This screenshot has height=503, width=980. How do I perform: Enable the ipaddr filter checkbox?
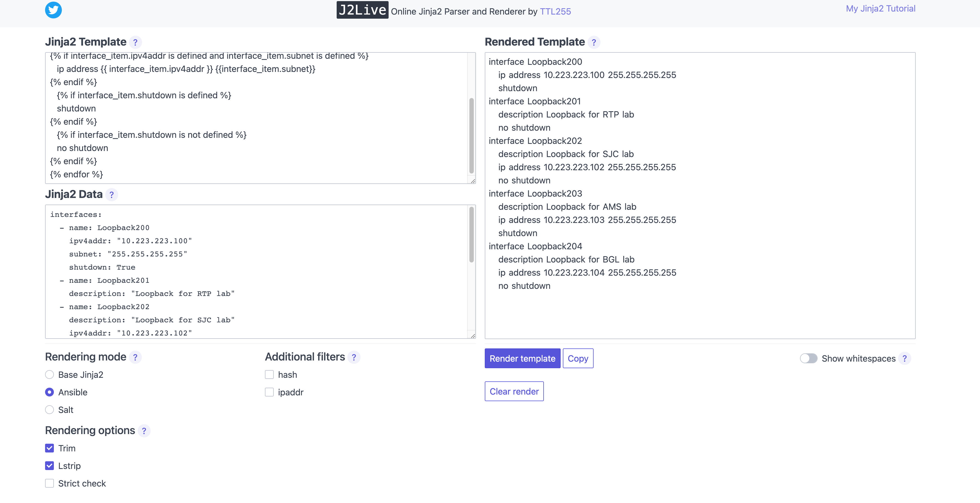pos(269,392)
